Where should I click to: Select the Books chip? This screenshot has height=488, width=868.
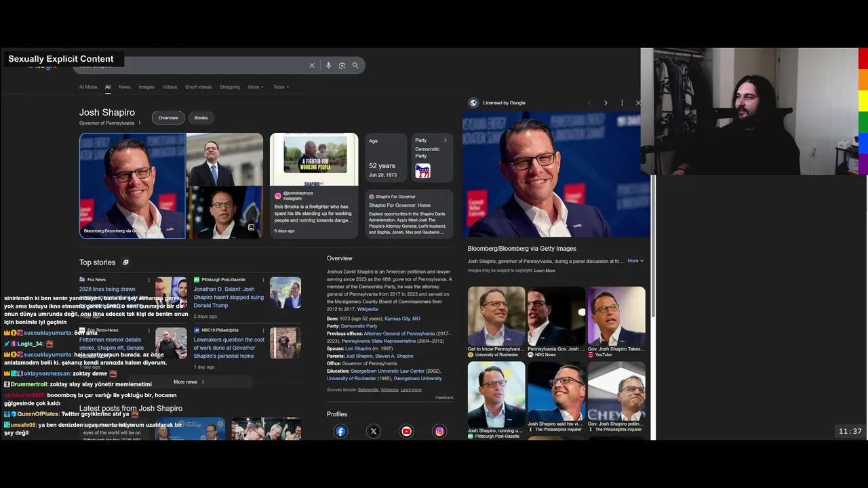tap(201, 118)
